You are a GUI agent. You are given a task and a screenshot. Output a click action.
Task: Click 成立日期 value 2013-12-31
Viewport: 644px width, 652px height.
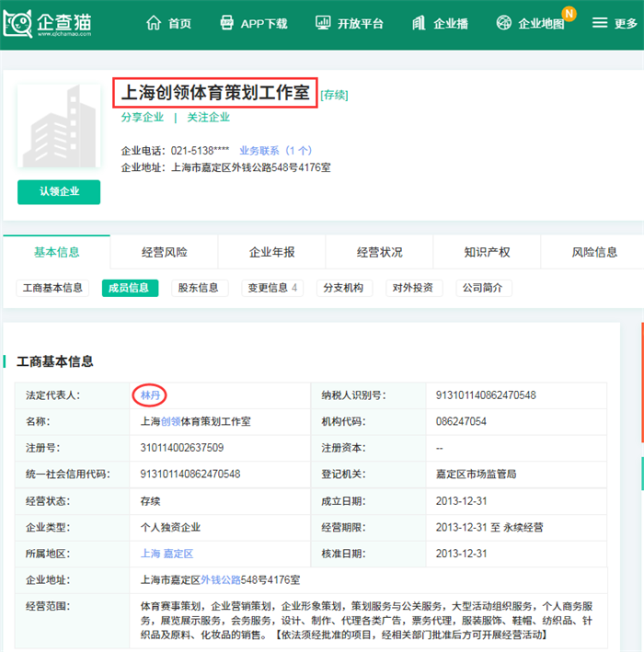(461, 500)
